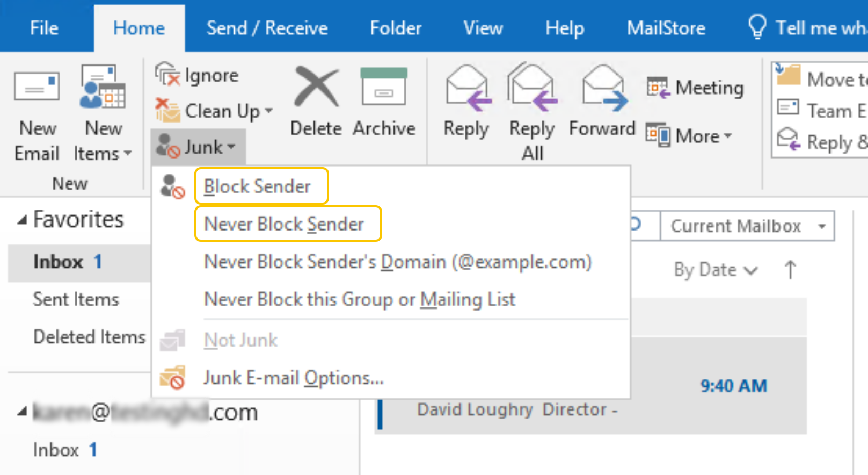Click Reply All icon

point(532,88)
